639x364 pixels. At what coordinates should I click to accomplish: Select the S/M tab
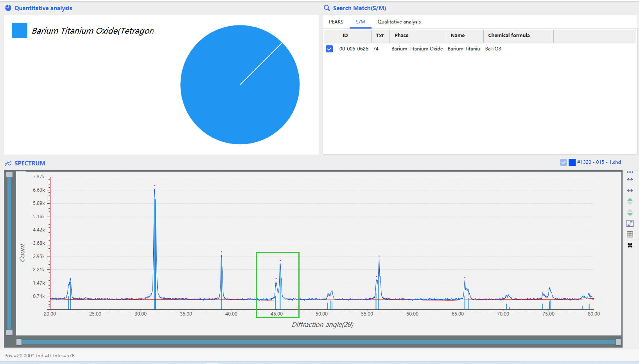coord(360,22)
